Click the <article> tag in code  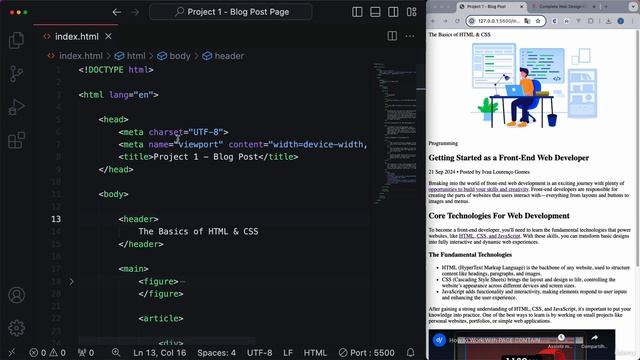tap(161, 318)
